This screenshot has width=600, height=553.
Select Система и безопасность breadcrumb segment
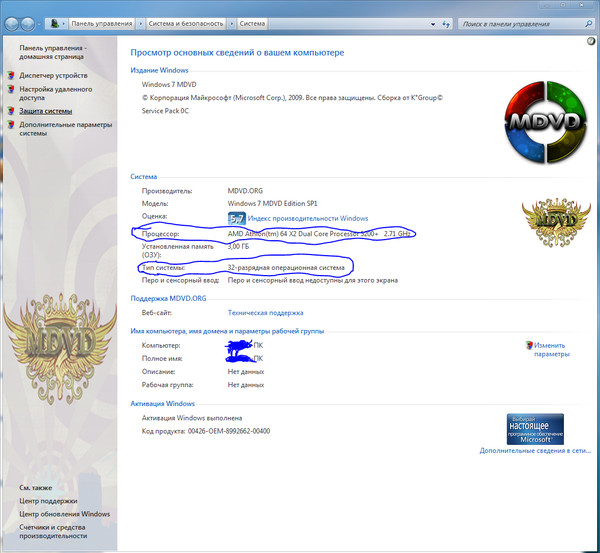tap(186, 24)
